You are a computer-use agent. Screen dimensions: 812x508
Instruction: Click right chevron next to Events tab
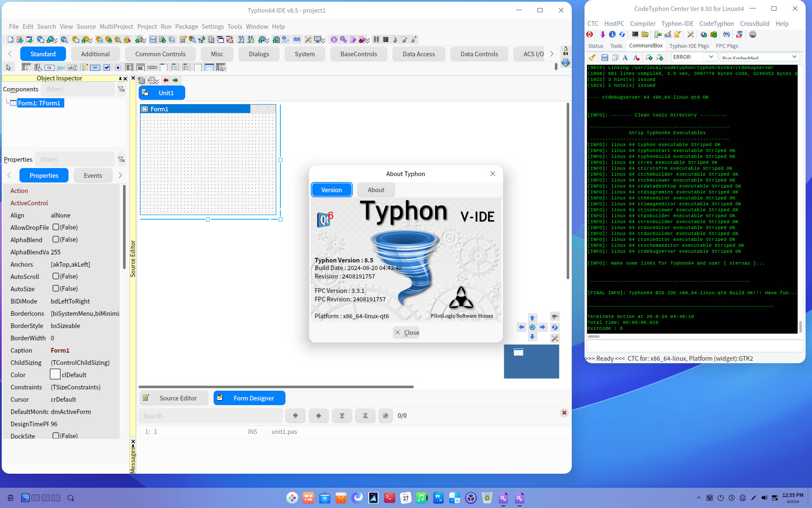click(x=120, y=175)
